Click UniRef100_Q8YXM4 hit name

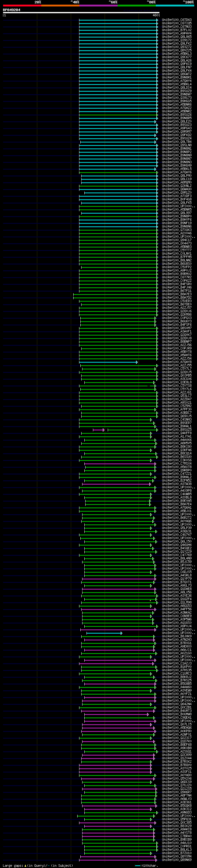click(177, 857)
